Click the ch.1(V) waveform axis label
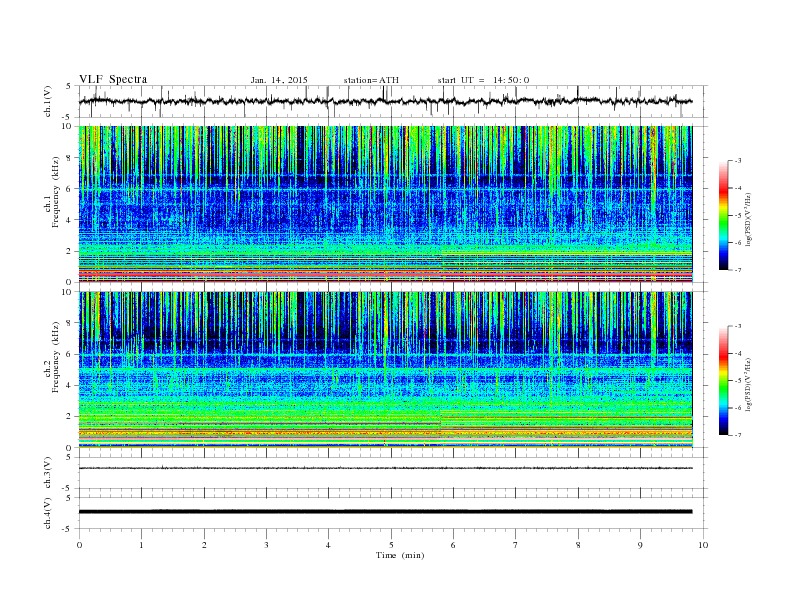The width and height of the screenshot is (792, 612). (x=48, y=102)
